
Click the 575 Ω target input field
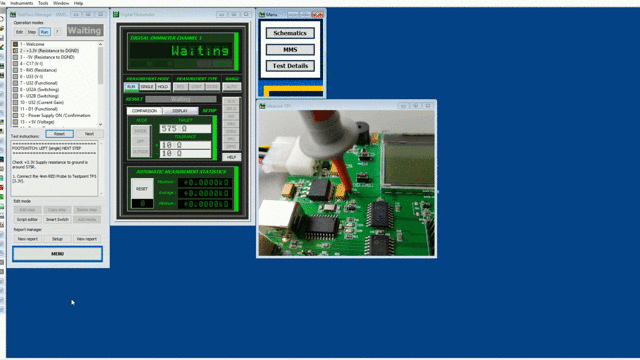coord(185,129)
